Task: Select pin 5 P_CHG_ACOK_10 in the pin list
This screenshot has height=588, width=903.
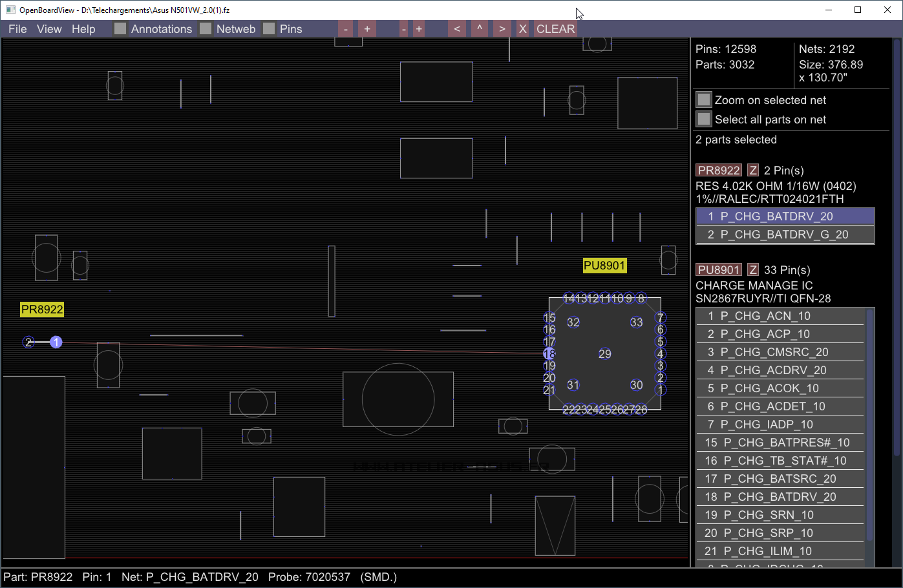Action: click(780, 388)
